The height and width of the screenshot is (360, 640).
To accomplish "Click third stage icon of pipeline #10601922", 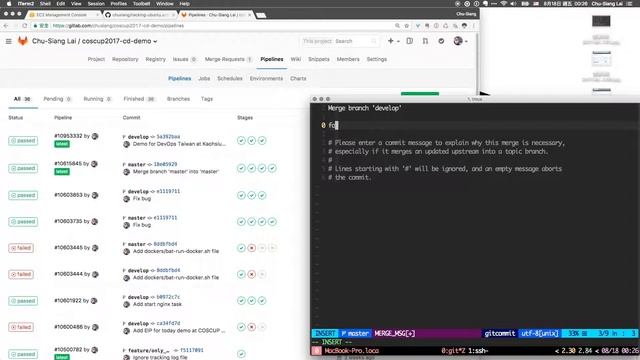I will click(262, 301).
